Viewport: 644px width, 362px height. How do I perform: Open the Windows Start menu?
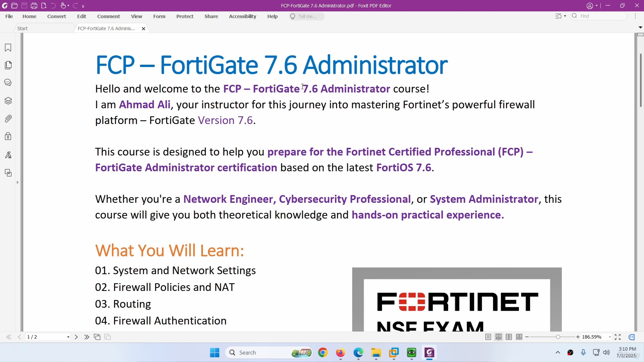[215, 353]
